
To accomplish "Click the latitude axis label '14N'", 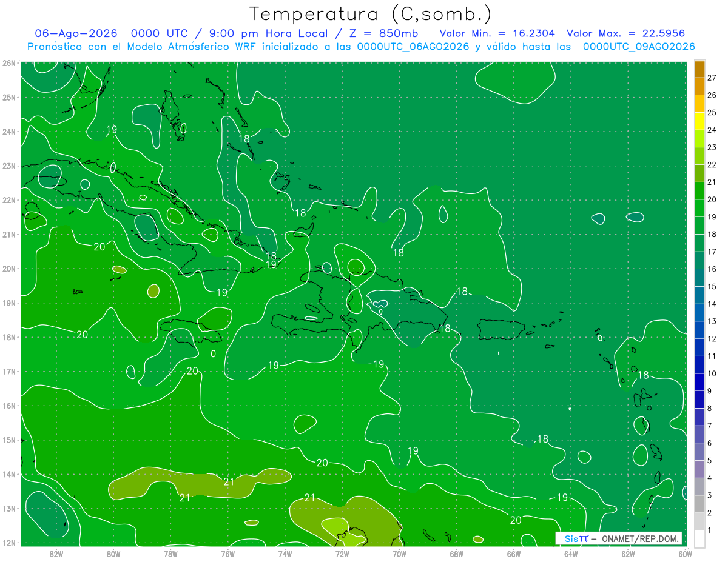I will [9, 474].
